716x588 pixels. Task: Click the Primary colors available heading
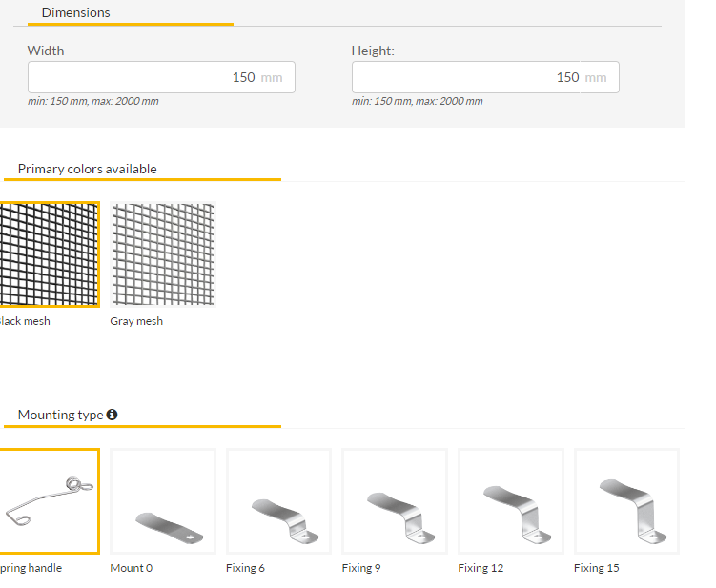(87, 170)
